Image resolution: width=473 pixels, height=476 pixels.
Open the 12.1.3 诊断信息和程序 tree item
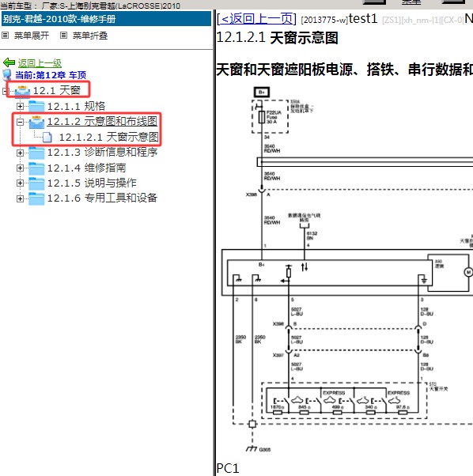click(x=102, y=152)
